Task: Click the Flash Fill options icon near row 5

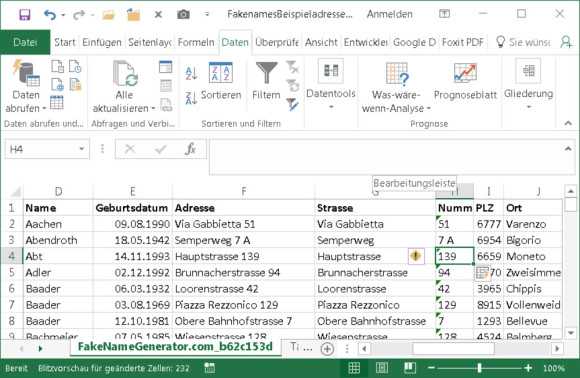Action: [482, 273]
